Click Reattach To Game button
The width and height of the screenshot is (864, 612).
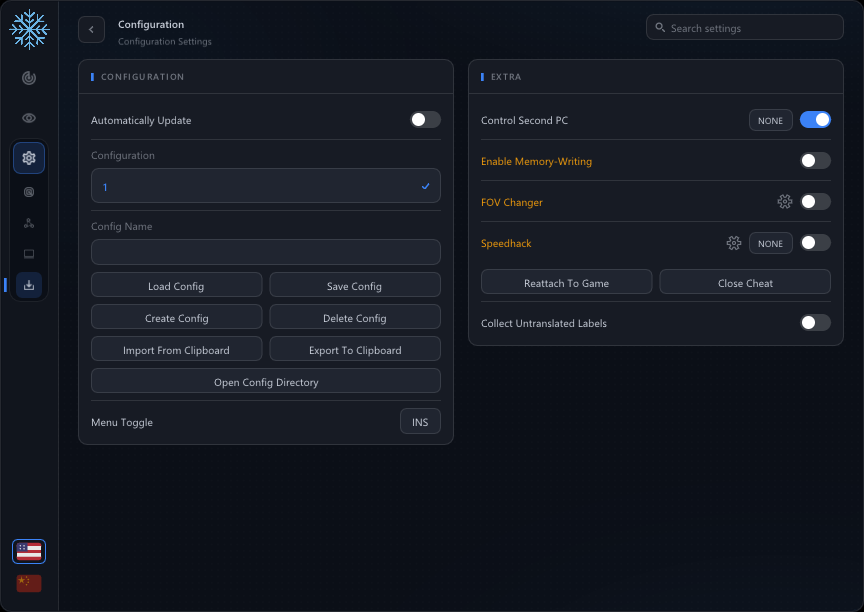pyautogui.click(x=566, y=283)
